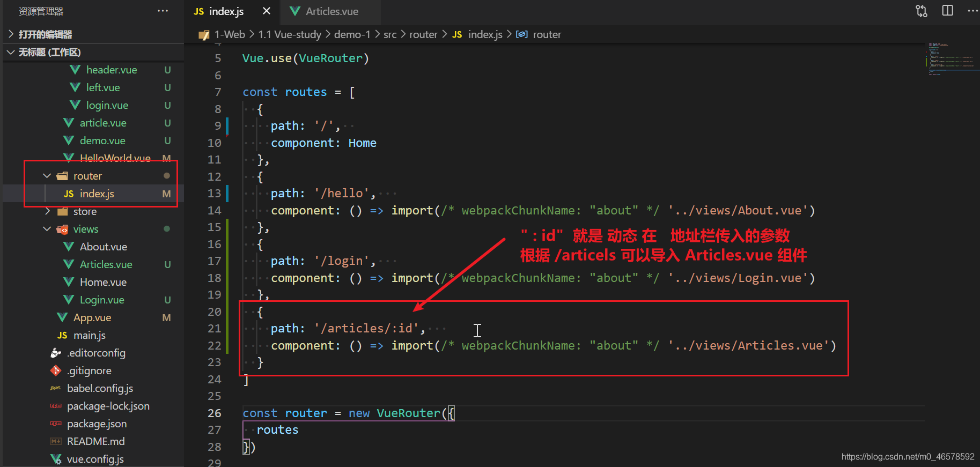Select the index.js editor tab
Viewport: 980px width, 467px height.
click(226, 11)
